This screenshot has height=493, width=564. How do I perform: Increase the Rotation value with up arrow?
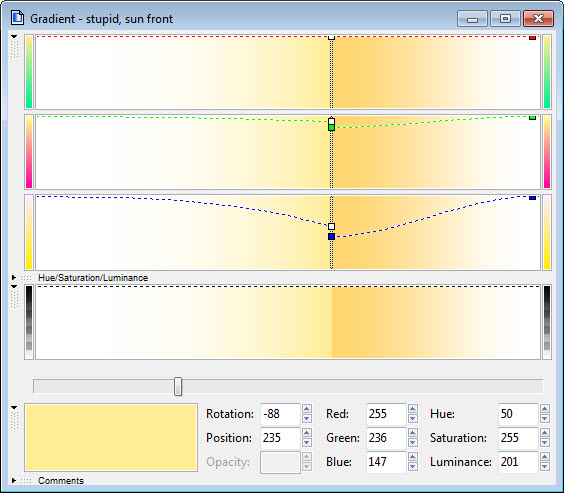click(x=307, y=408)
